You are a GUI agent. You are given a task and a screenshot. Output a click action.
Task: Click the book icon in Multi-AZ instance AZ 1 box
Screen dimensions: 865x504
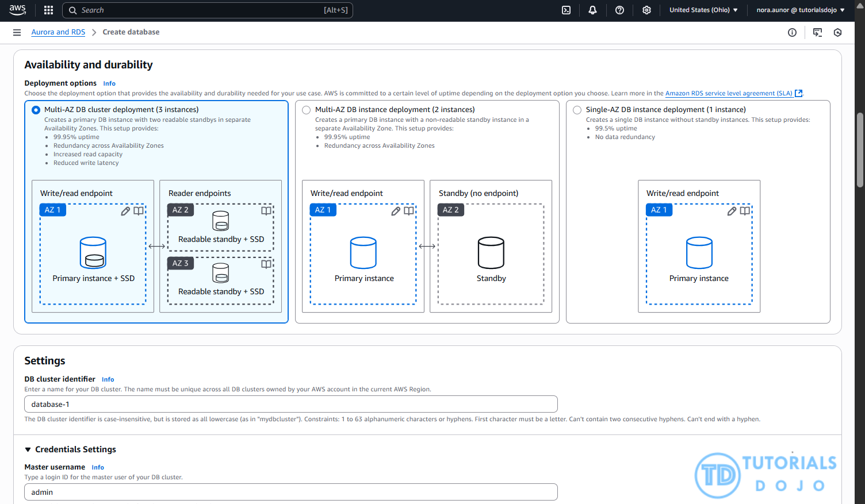click(x=409, y=211)
